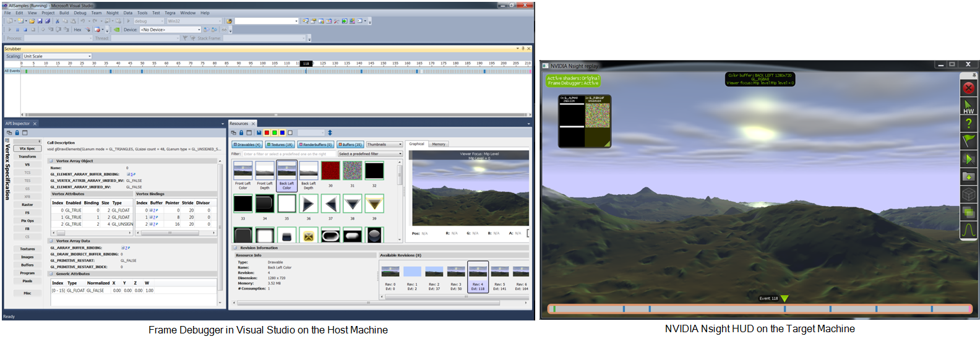
Task: Click the Save icon in Visual Studio toolbar
Action: coord(40,21)
